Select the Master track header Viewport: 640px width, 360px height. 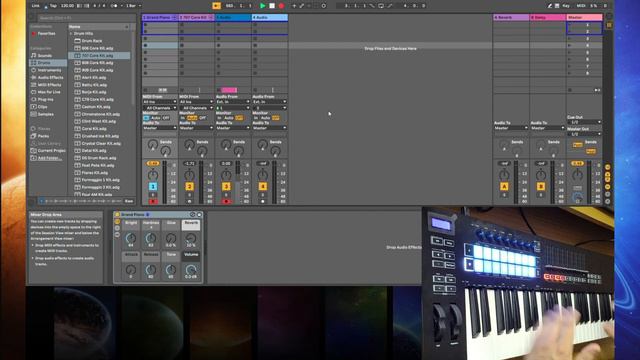pos(584,18)
